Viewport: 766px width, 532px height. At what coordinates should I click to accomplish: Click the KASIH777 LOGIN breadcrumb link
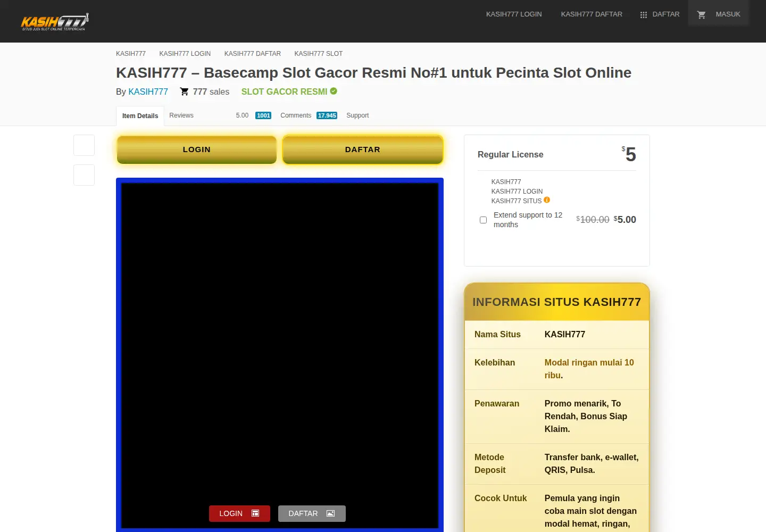click(x=185, y=54)
